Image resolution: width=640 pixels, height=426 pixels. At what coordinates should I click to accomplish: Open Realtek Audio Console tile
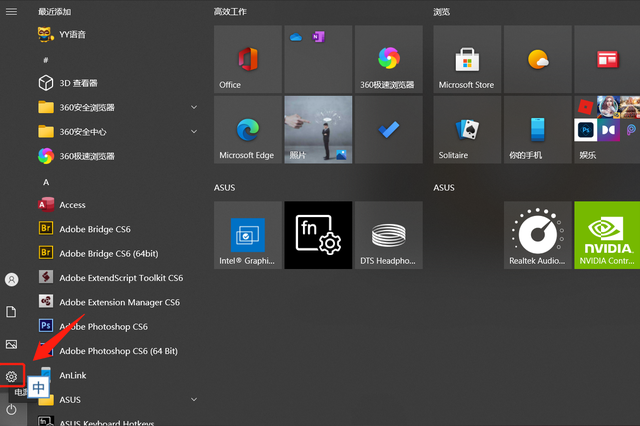point(537,235)
